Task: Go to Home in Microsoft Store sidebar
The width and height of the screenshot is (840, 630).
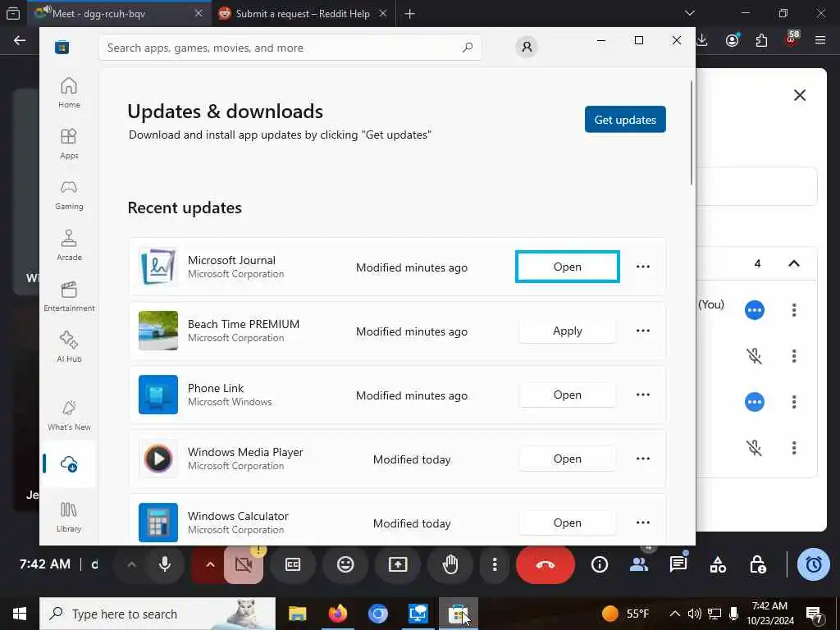Action: (x=69, y=93)
